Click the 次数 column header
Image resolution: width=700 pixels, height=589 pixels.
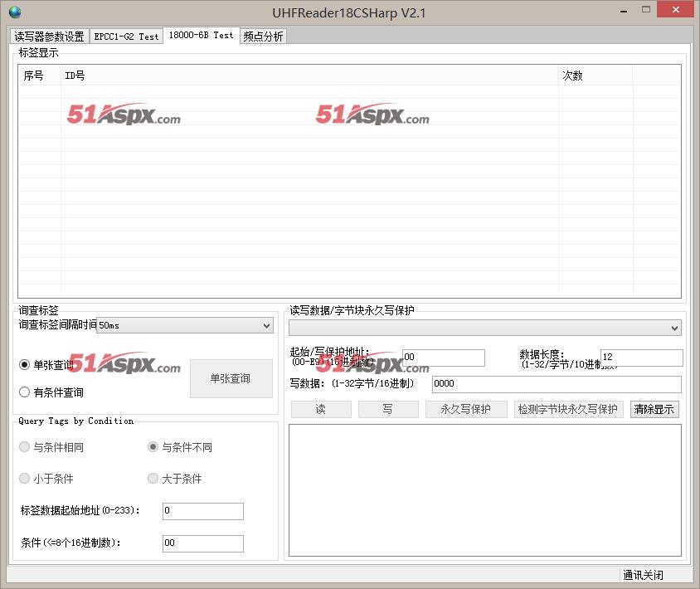point(595,75)
